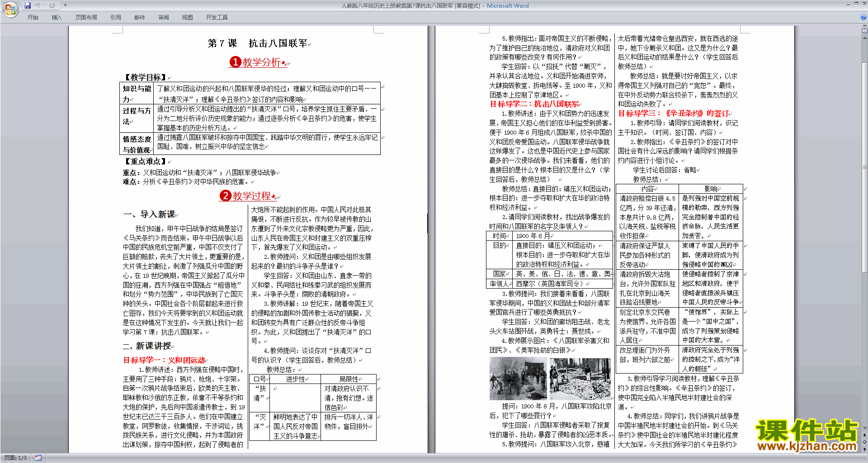
Task: Open the 开始 ribbon tab
Action: [33, 18]
